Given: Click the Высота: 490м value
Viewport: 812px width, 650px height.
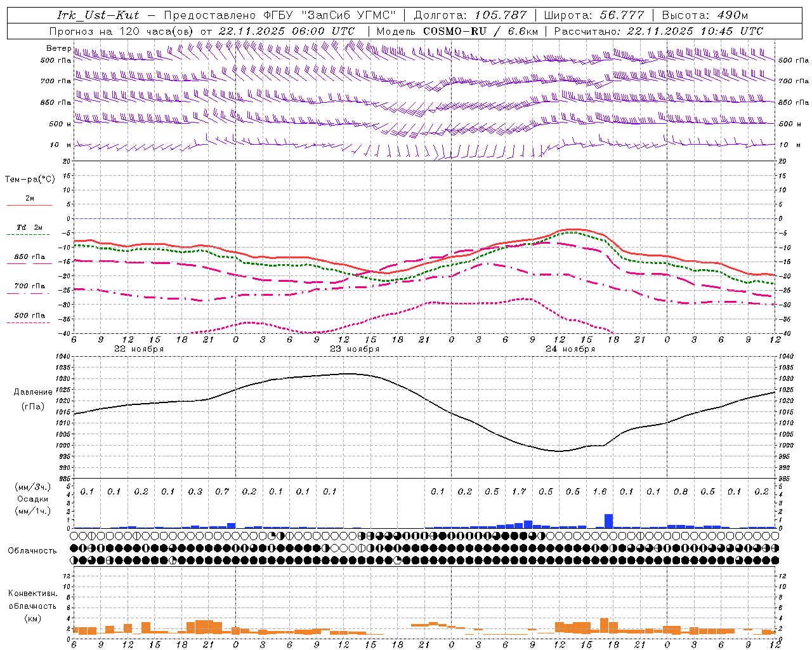Looking at the screenshot, I should click(x=705, y=15).
